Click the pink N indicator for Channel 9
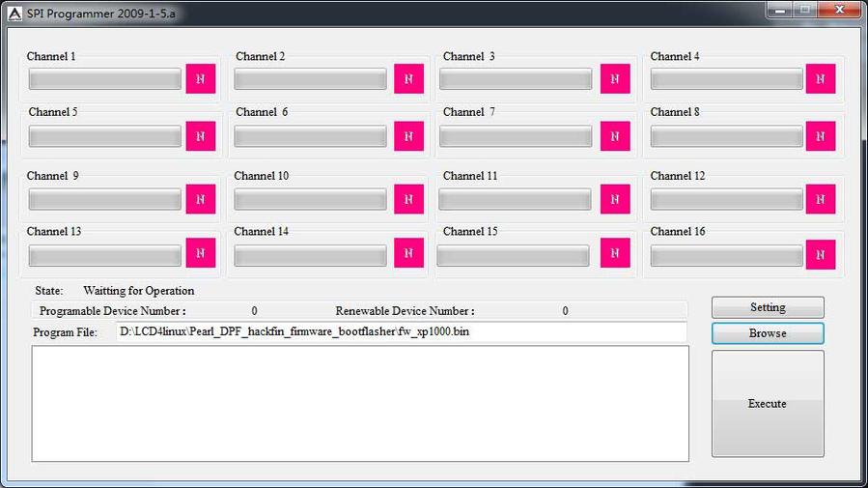 tap(201, 199)
